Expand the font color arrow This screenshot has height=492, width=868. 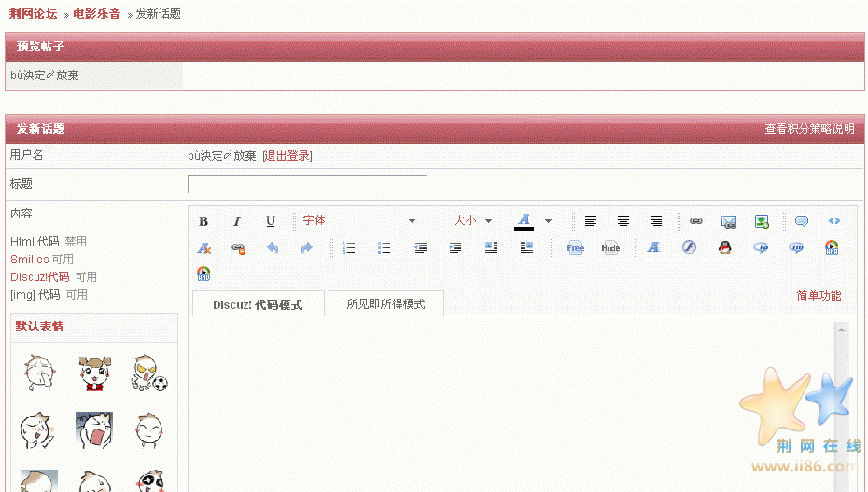549,221
